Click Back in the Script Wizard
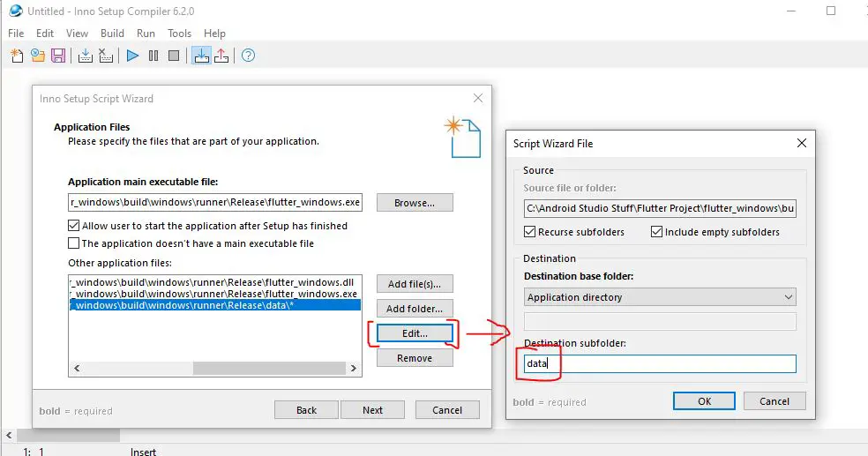This screenshot has width=868, height=456. click(x=306, y=410)
